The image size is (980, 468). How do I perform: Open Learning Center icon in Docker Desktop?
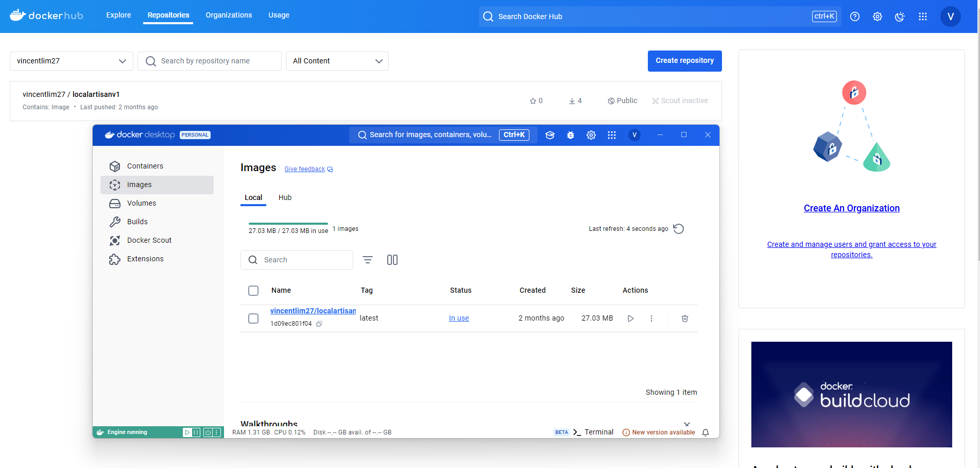tap(550, 135)
